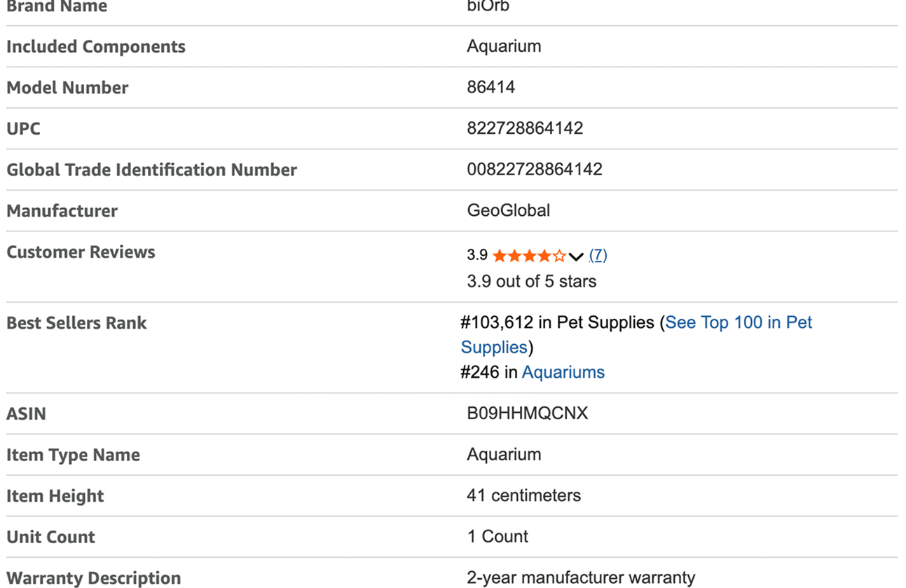The height and width of the screenshot is (588, 906).
Task: Open the (7) customer reviews link
Action: click(x=598, y=255)
